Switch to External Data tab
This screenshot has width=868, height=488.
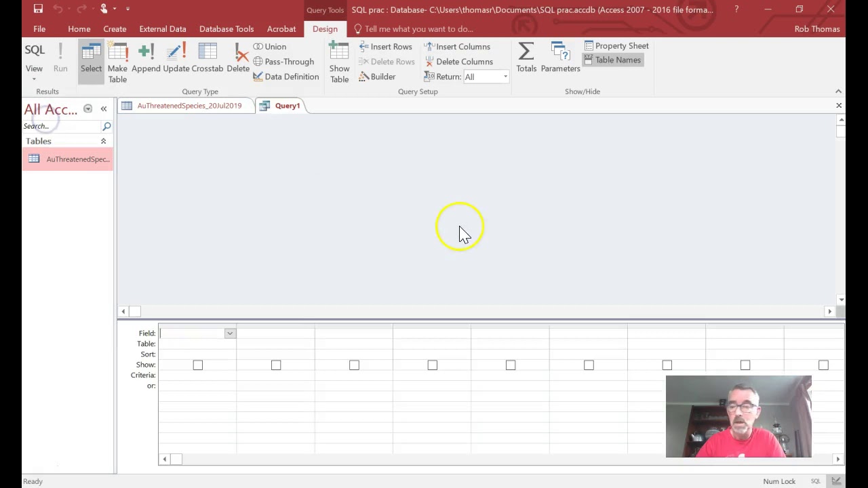(163, 29)
